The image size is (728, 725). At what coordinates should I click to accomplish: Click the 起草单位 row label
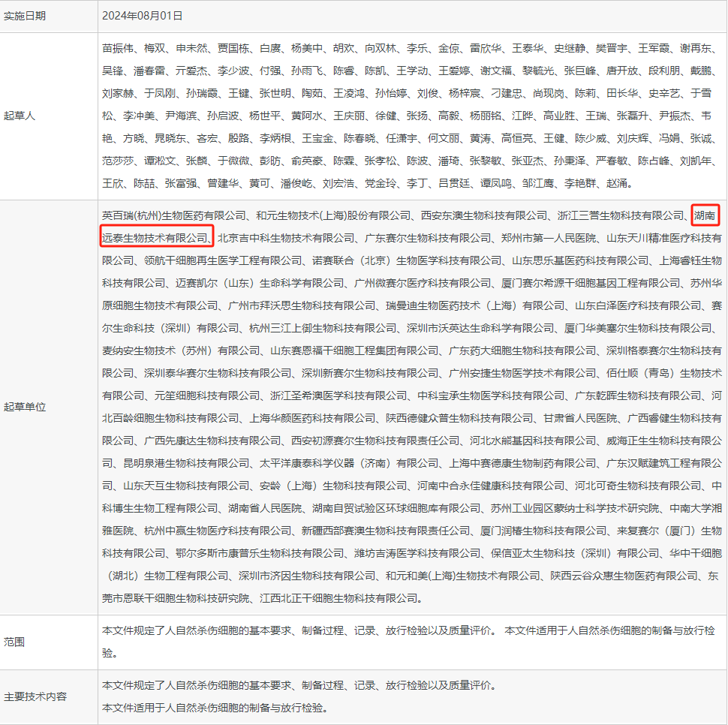pos(25,406)
